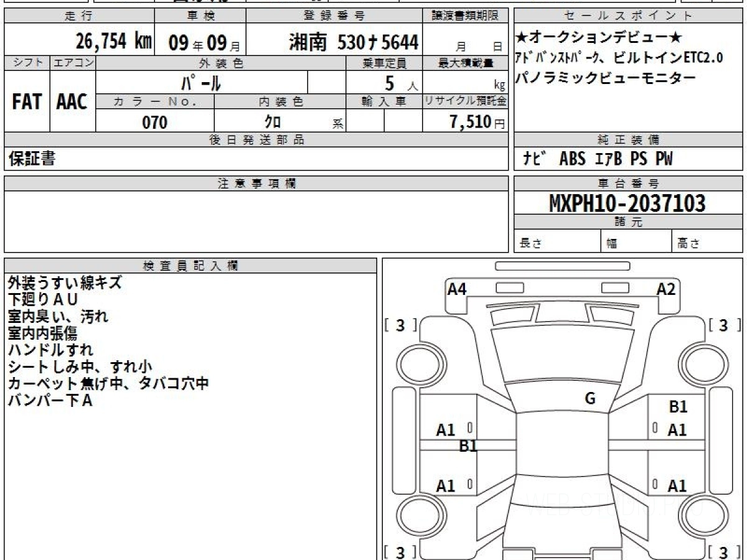This screenshot has width=747, height=560.
Task: Click the empty 長さ dimension field
Action: pos(557,243)
